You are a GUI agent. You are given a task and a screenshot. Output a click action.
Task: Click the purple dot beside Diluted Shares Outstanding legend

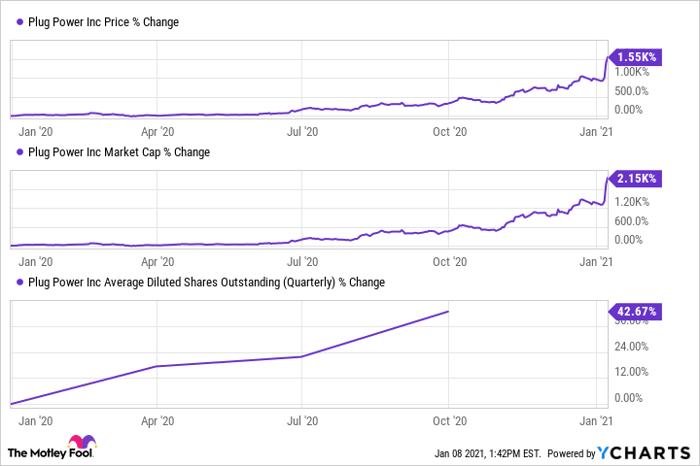point(16,283)
